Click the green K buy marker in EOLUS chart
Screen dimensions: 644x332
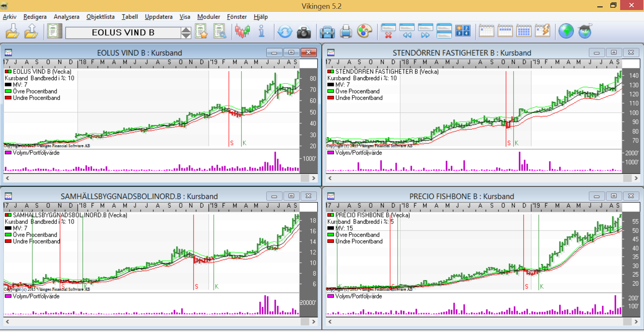[245, 143]
